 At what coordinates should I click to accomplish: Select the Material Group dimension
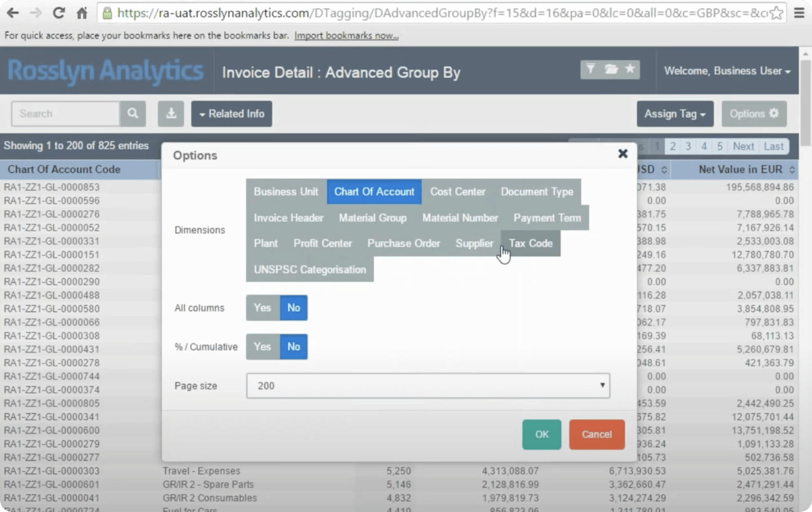click(x=372, y=217)
